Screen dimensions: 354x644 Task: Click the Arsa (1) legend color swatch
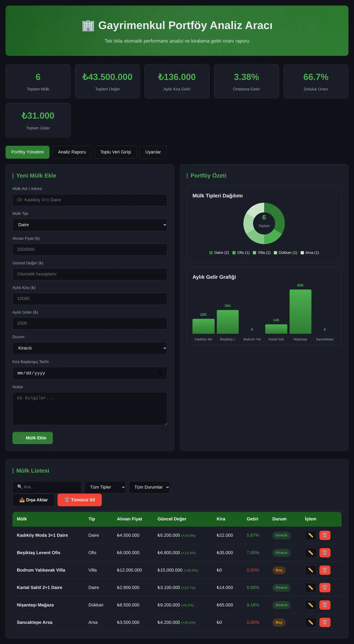[x=302, y=253]
